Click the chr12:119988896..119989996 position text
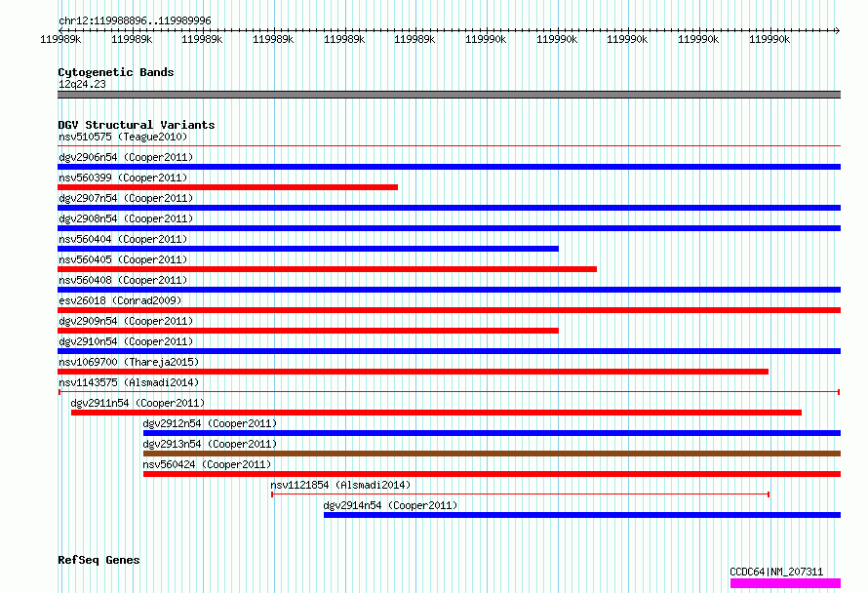Viewport: 868px width, 593px height. coord(135,20)
